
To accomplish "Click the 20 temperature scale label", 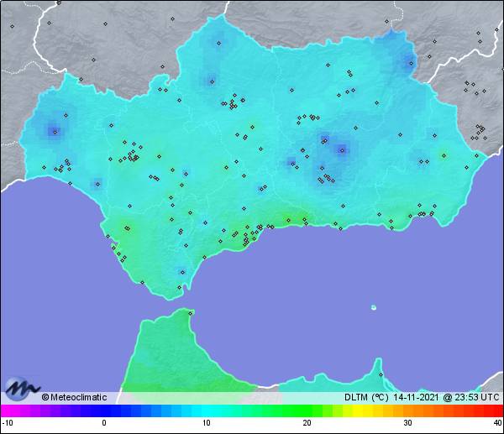I will click(x=307, y=422).
